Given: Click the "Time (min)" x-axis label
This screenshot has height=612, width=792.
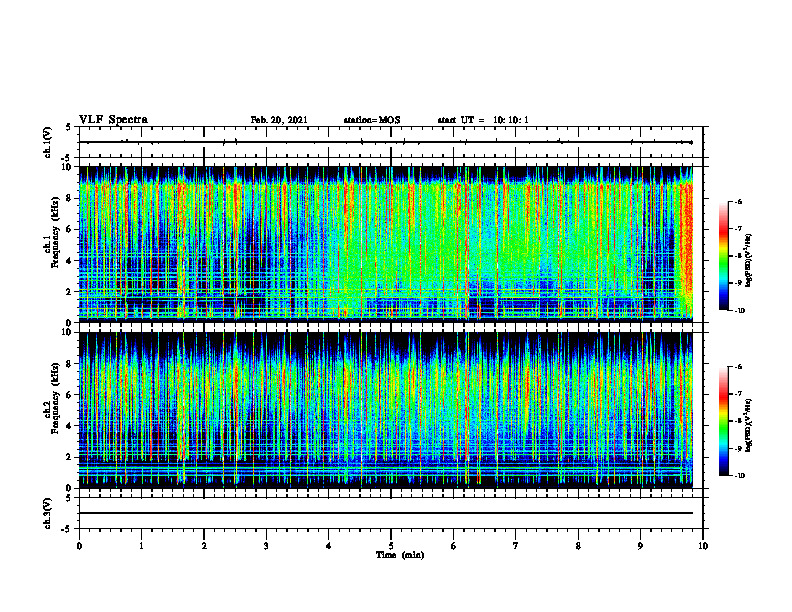Looking at the screenshot, I should pyautogui.click(x=400, y=555).
